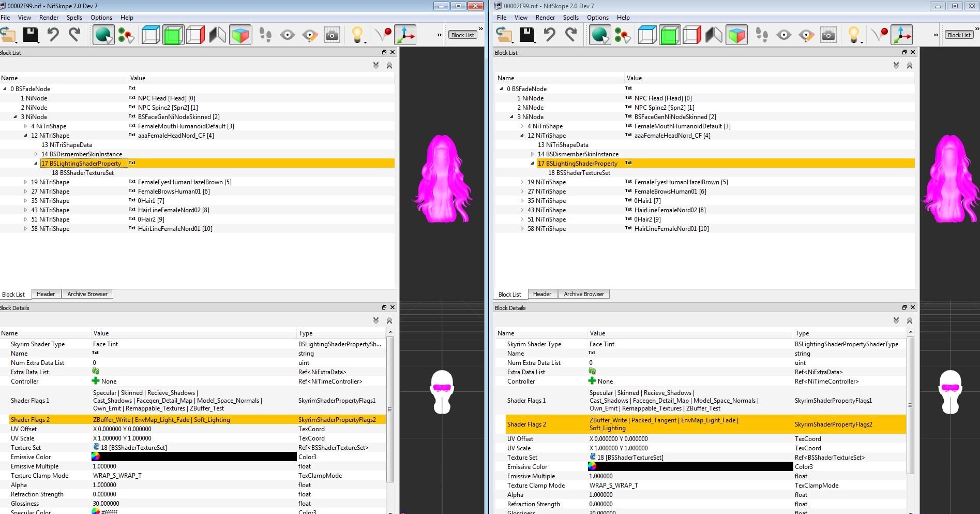
Task: Switch to Side view in left window
Action: [195, 35]
